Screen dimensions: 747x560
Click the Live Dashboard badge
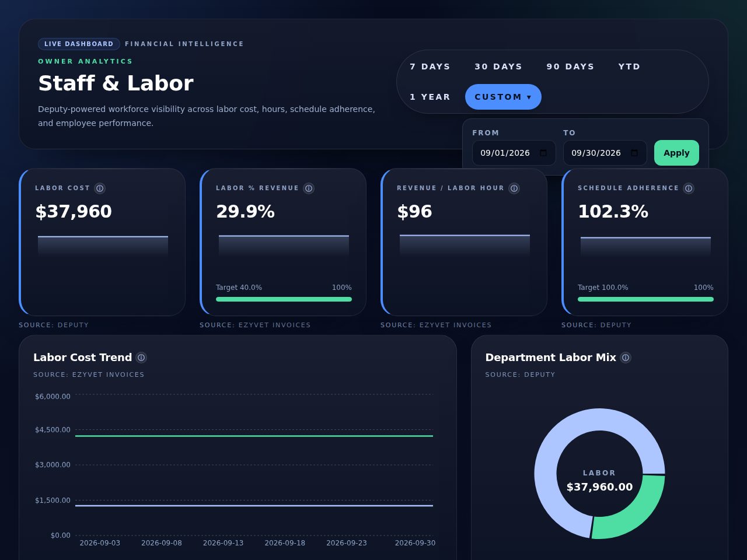point(79,44)
